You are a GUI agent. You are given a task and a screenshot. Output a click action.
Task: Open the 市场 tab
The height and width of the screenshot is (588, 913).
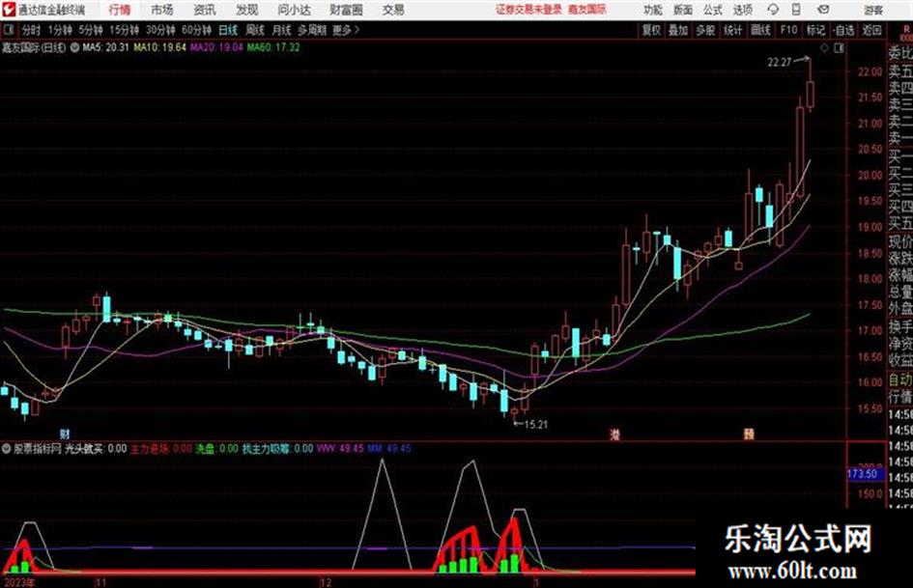click(x=162, y=10)
